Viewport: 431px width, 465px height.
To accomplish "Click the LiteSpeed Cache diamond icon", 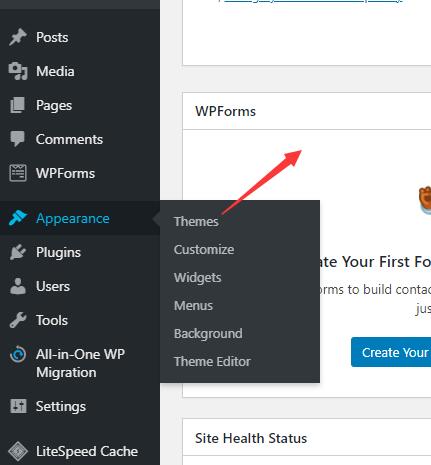I will pyautogui.click(x=18, y=451).
